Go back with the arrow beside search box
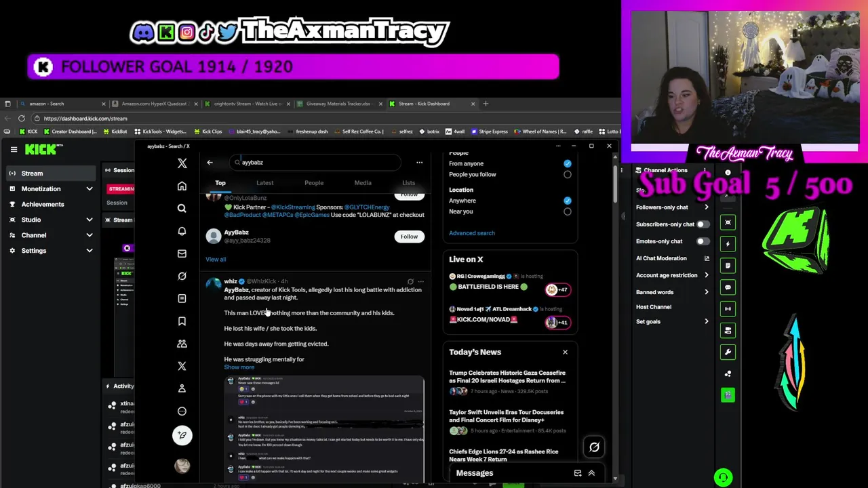This screenshot has width=868, height=488. pyautogui.click(x=210, y=162)
